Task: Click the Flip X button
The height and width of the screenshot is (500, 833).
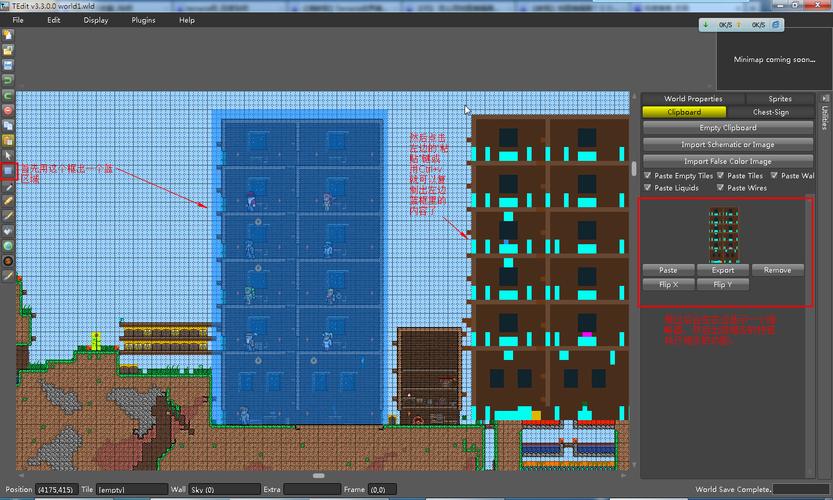Action: (668, 284)
